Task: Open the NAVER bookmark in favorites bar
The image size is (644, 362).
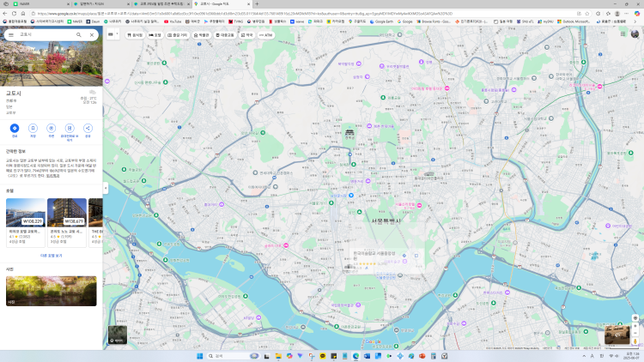Action: [x=75, y=21]
